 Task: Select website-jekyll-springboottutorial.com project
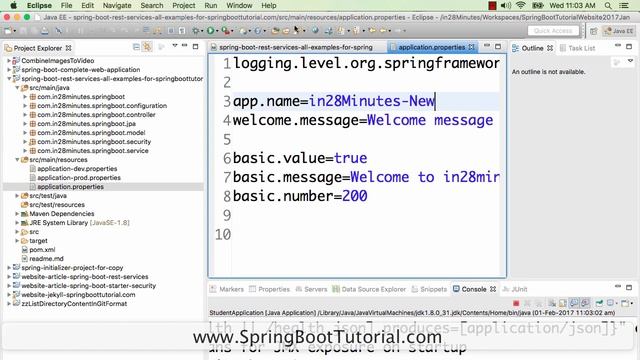pyautogui.click(x=78, y=294)
